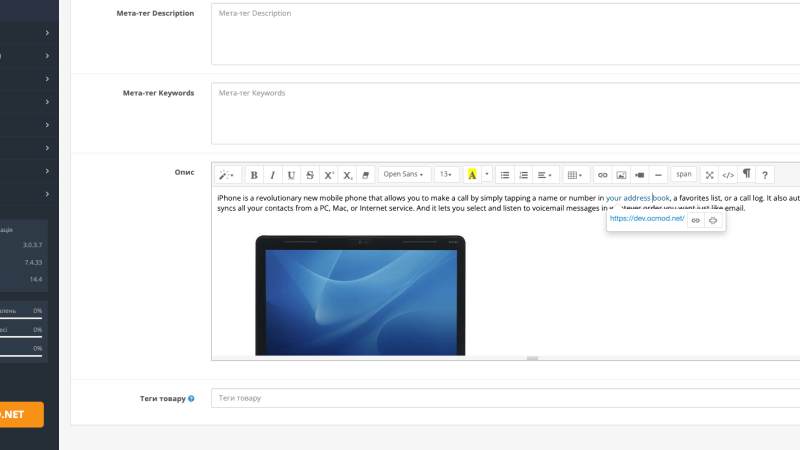
Task: Open the font size 13 dropdown
Action: [x=446, y=174]
